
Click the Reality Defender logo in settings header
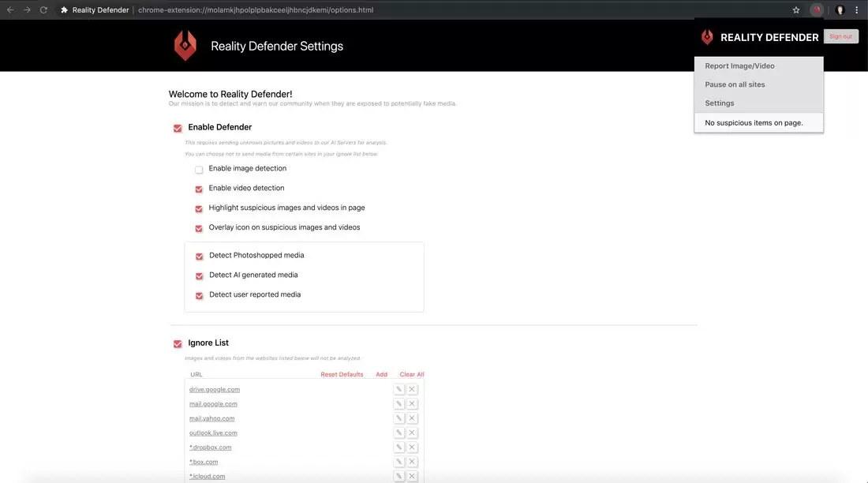click(x=185, y=46)
